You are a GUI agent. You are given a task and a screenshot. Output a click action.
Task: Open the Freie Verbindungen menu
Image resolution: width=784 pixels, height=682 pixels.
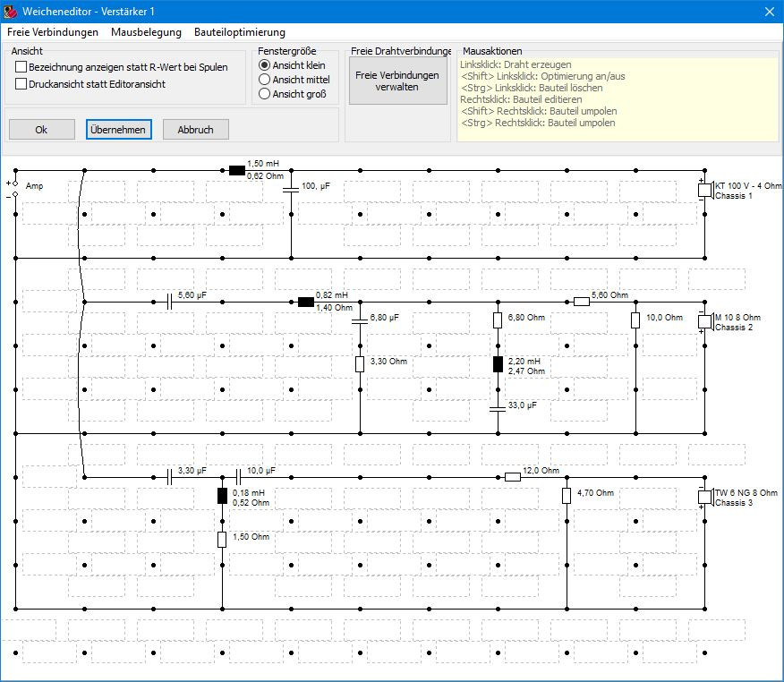(x=53, y=32)
